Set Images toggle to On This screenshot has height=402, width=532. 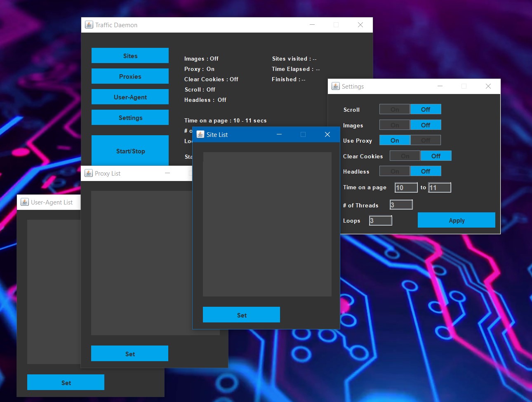coord(395,125)
